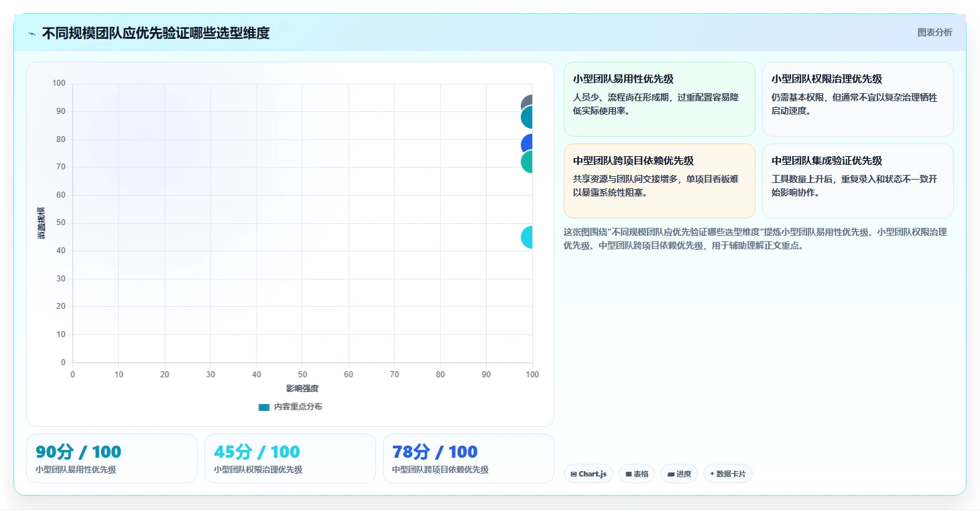
Task: Click the 图表分析 label in header
Action: point(934,32)
